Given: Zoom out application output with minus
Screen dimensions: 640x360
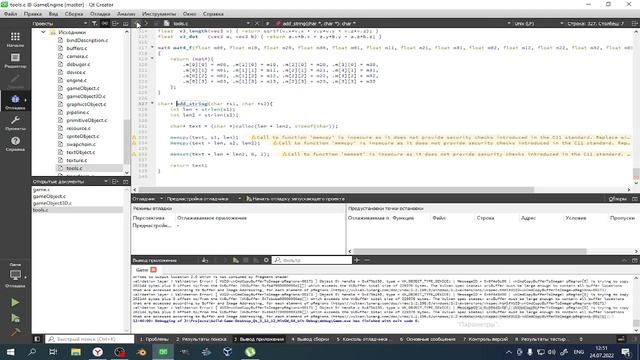Looking at the screenshot, I should point(367,260).
